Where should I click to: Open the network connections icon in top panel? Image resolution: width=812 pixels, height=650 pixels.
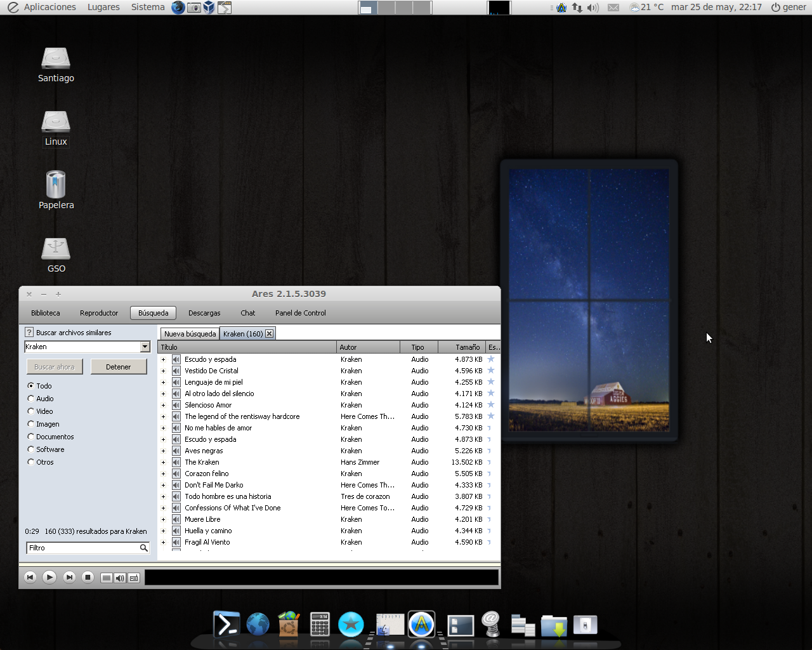577,8
